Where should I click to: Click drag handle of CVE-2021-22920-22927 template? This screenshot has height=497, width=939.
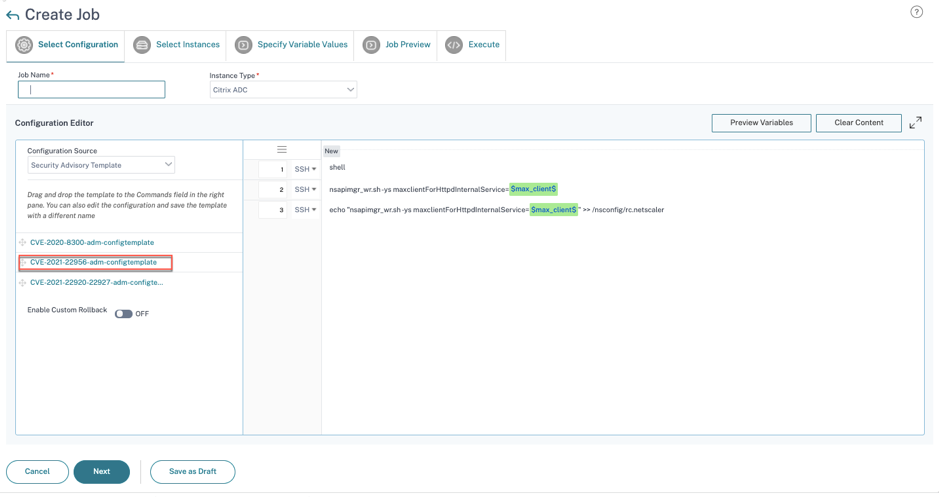pos(22,283)
